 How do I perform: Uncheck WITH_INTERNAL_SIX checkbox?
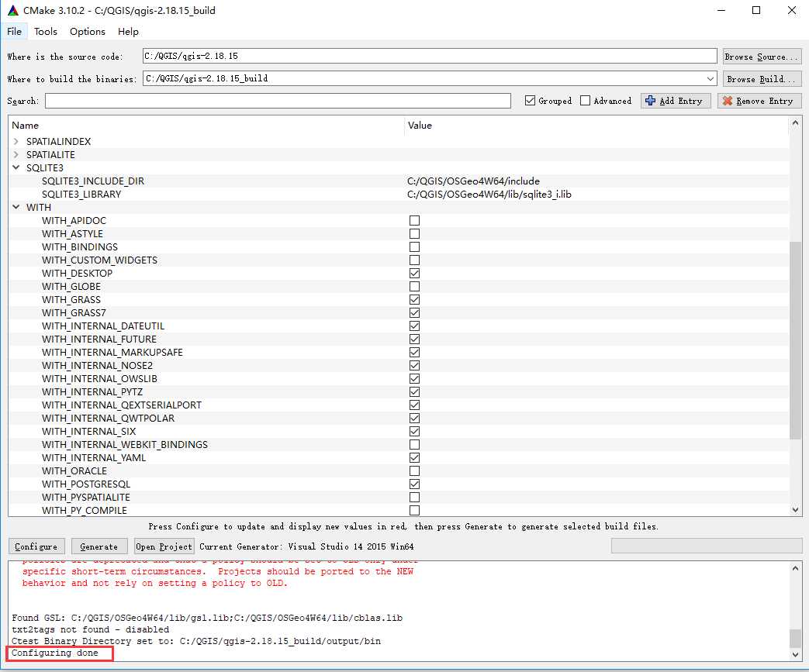tap(414, 431)
